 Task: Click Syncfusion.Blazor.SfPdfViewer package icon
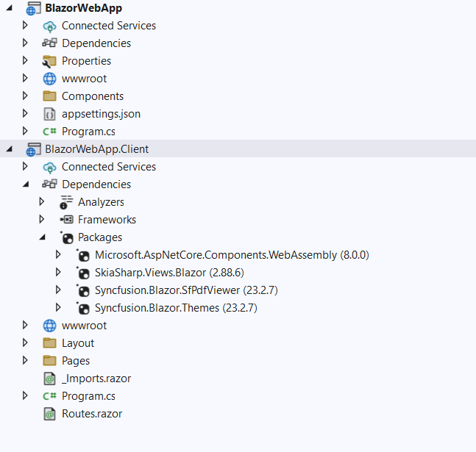click(x=83, y=290)
